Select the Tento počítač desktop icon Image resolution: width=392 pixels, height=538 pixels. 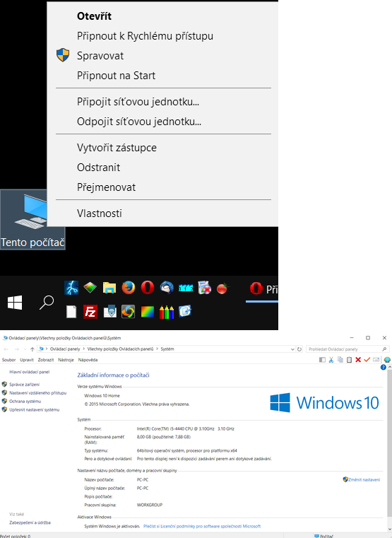[x=32, y=220]
